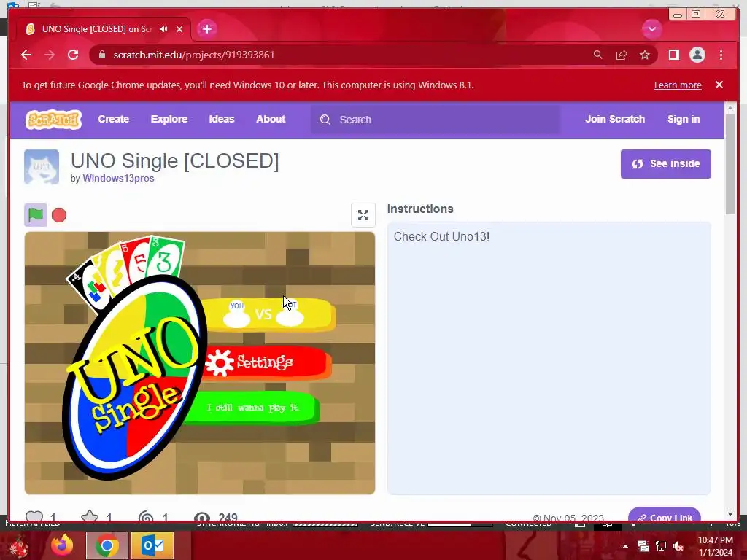747x560 pixels.
Task: Click the YOU vs BOT yellow game button
Action: (269, 314)
